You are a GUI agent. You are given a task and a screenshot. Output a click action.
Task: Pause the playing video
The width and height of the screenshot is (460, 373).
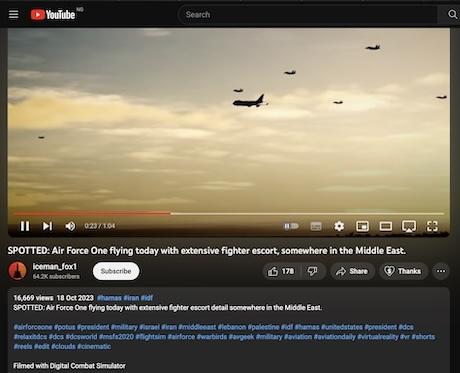point(25,226)
